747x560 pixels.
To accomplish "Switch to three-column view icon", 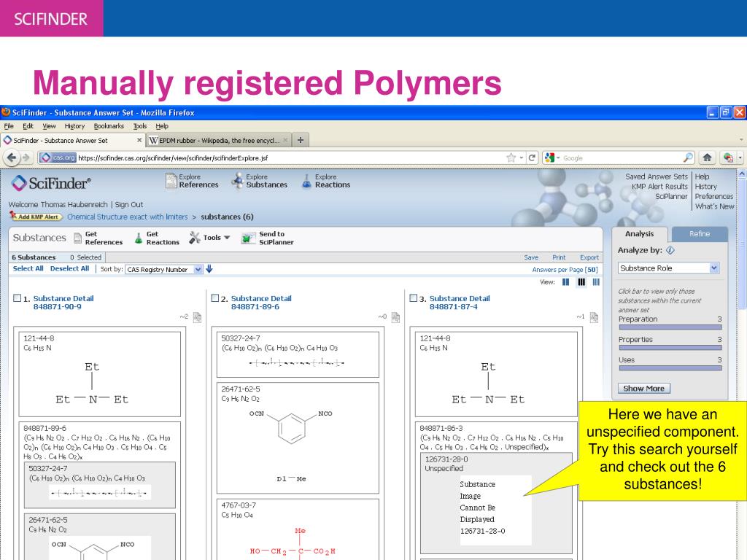I will coord(581,282).
